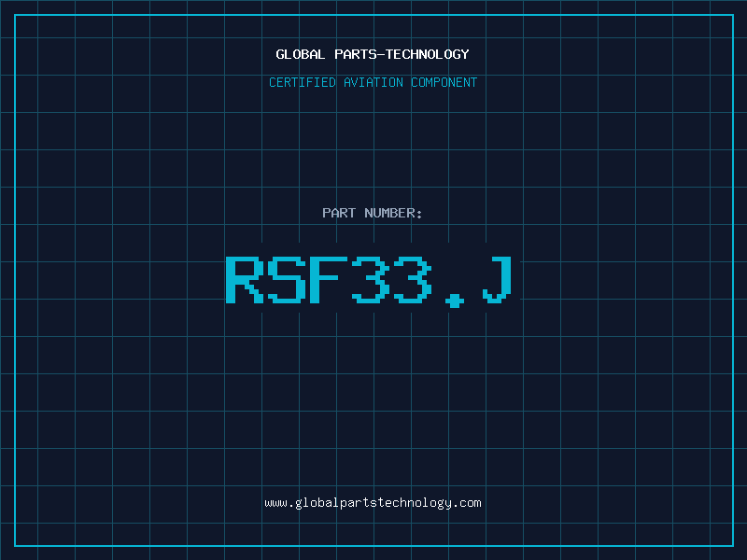Select the word CERTIFIED in the subtitle

pos(303,82)
